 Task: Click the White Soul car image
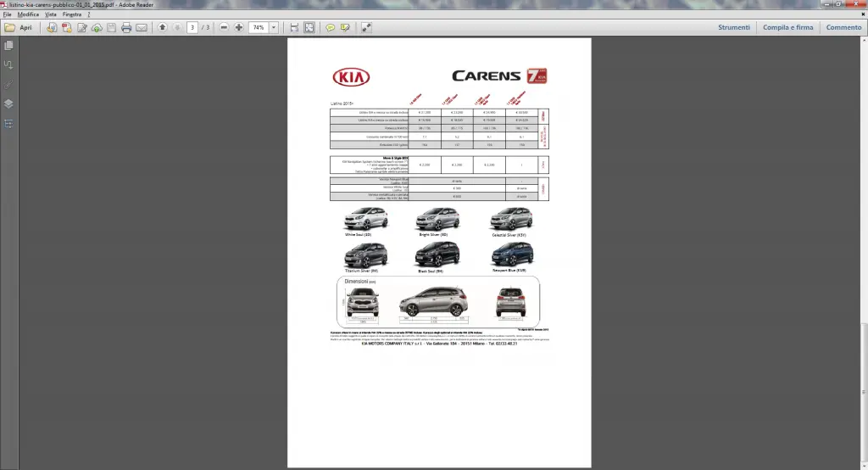[x=365, y=219]
